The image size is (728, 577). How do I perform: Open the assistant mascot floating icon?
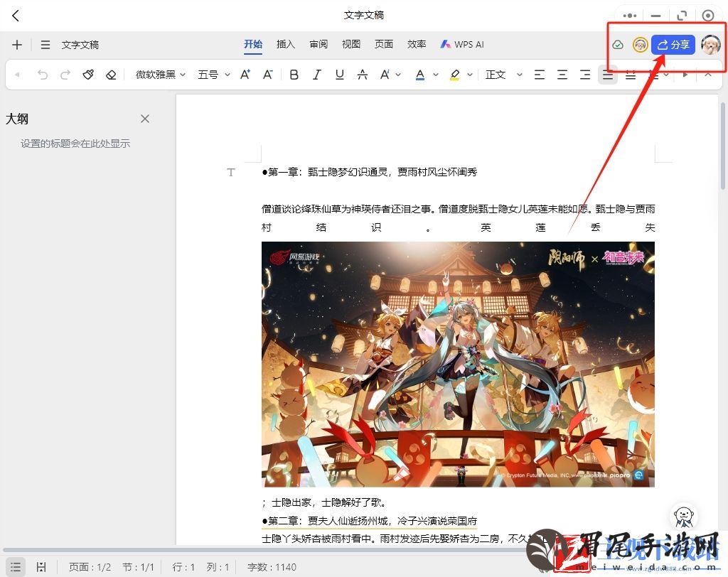684,516
